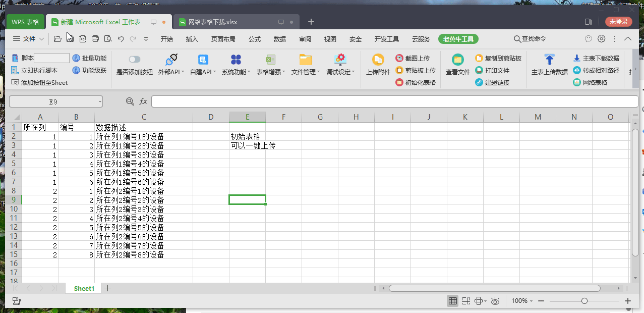Toggle the 是否添加按钮 switch
644x313 pixels.
pos(134,60)
